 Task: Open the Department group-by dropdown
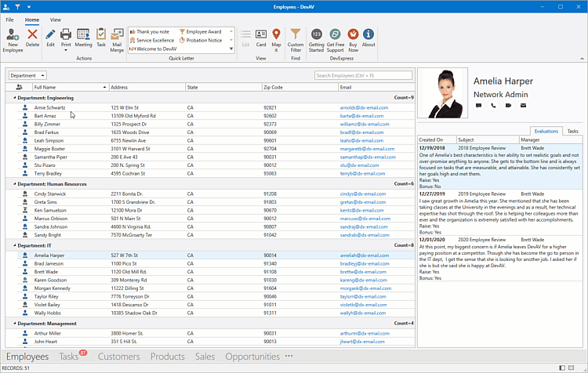pyautogui.click(x=27, y=75)
